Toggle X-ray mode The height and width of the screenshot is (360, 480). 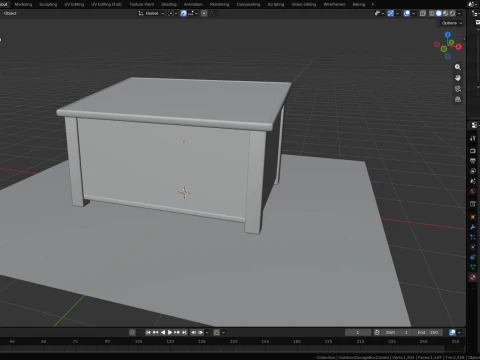click(423, 13)
